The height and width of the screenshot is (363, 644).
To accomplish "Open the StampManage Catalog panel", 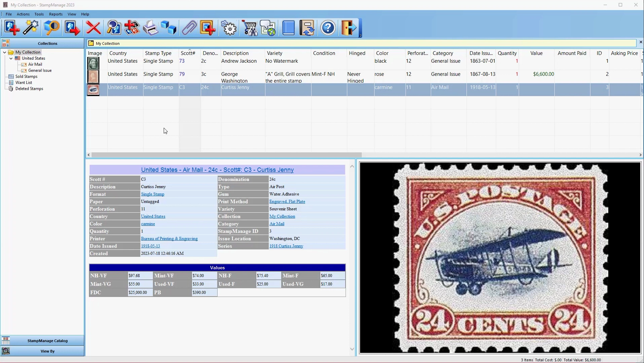I will point(47,341).
